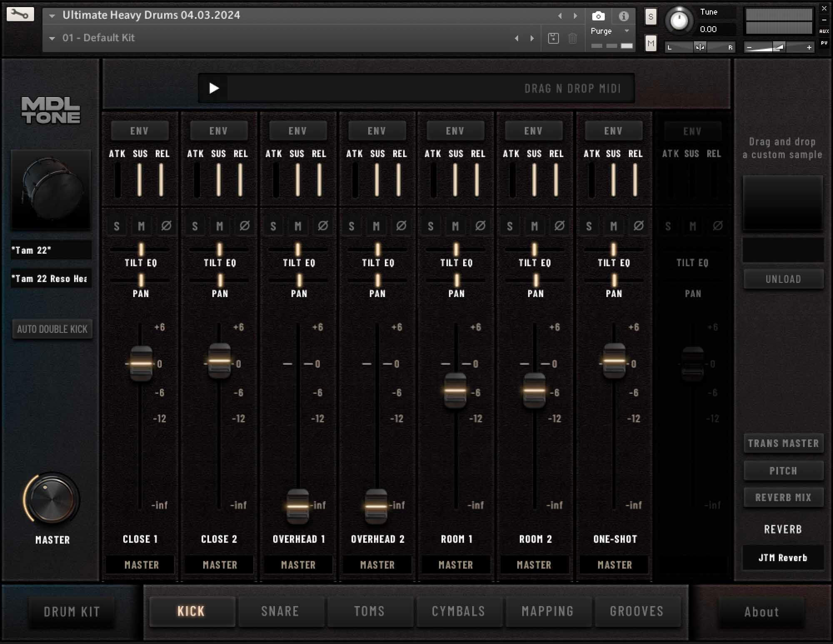The width and height of the screenshot is (833, 644).
Task: Click the Room 1 volume fader handle
Action: 455,390
